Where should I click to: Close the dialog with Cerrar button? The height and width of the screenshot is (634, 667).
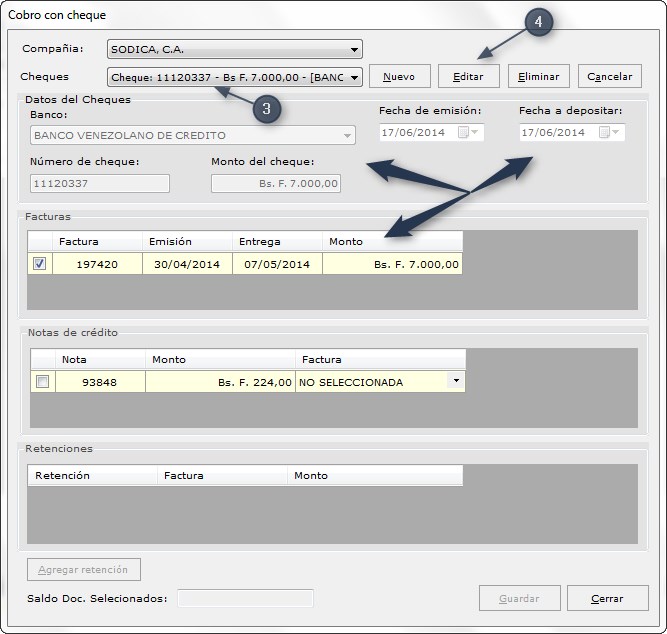click(x=607, y=598)
